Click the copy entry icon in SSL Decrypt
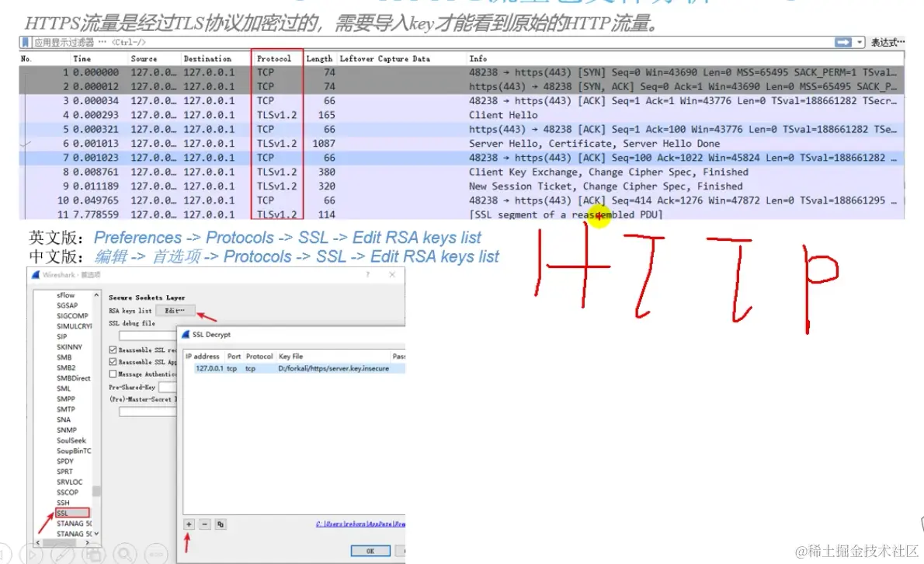Image resolution: width=924 pixels, height=564 pixels. pos(221,524)
